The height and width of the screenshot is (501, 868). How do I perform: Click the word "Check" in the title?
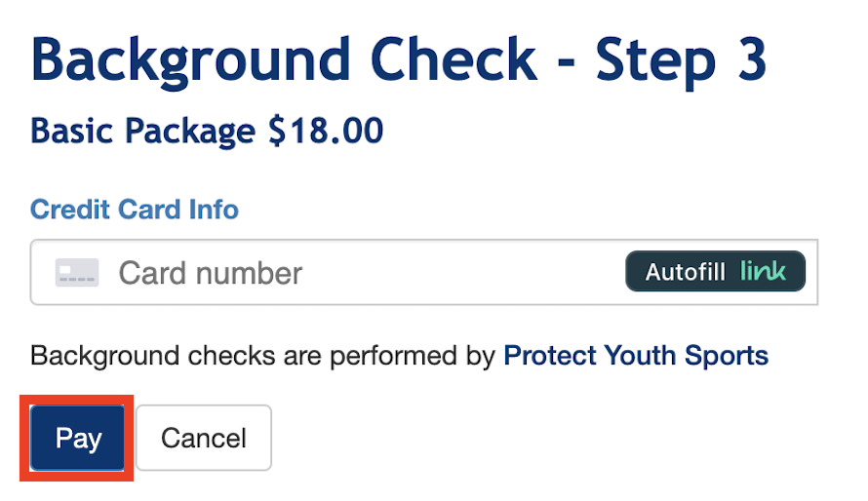click(456, 60)
